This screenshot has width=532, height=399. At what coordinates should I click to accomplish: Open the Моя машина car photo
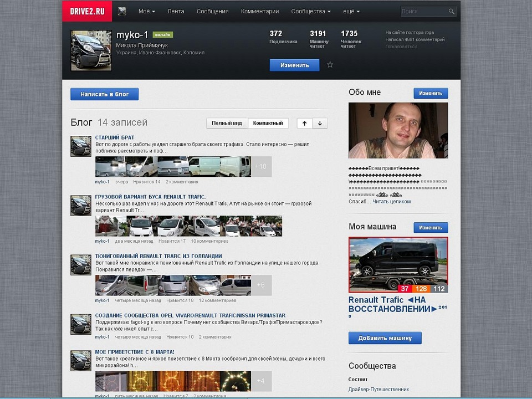click(x=398, y=265)
